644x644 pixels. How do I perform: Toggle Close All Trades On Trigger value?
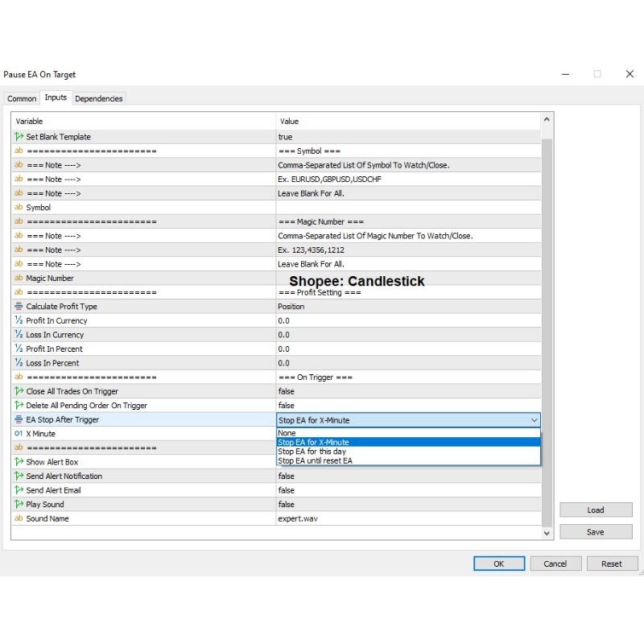tap(407, 391)
